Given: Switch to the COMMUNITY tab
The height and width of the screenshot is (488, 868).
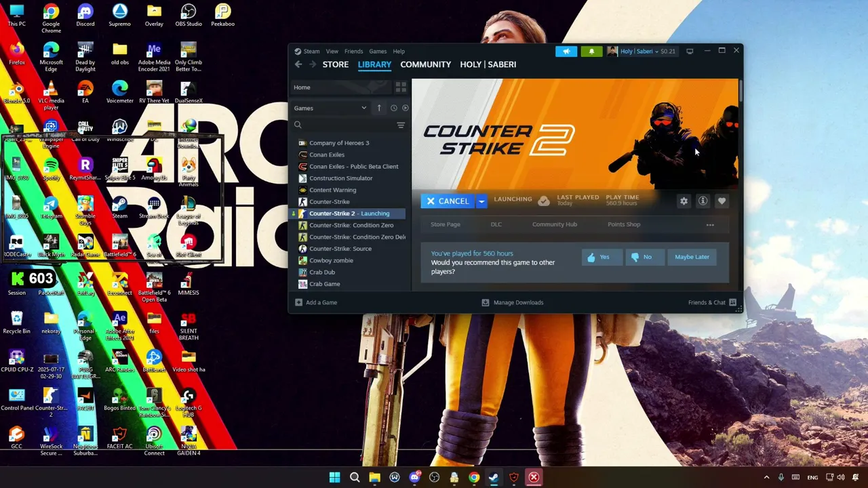Looking at the screenshot, I should click(426, 64).
